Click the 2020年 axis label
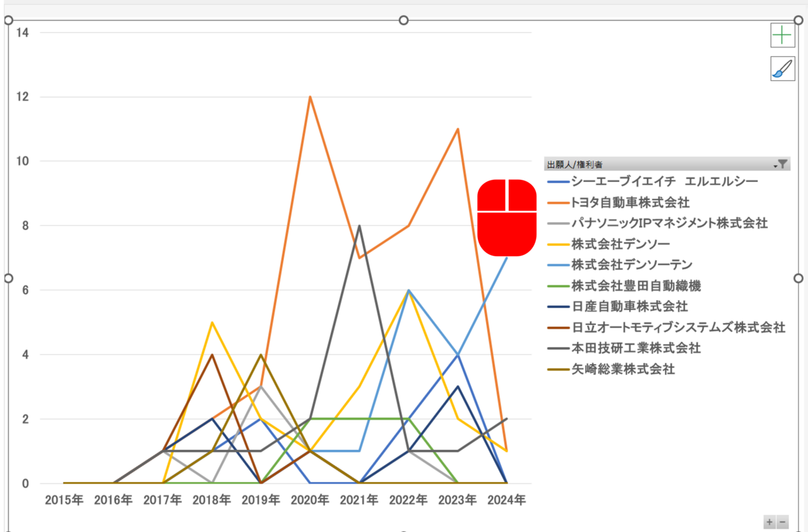Screen dimensions: 808x532 pos(310,500)
